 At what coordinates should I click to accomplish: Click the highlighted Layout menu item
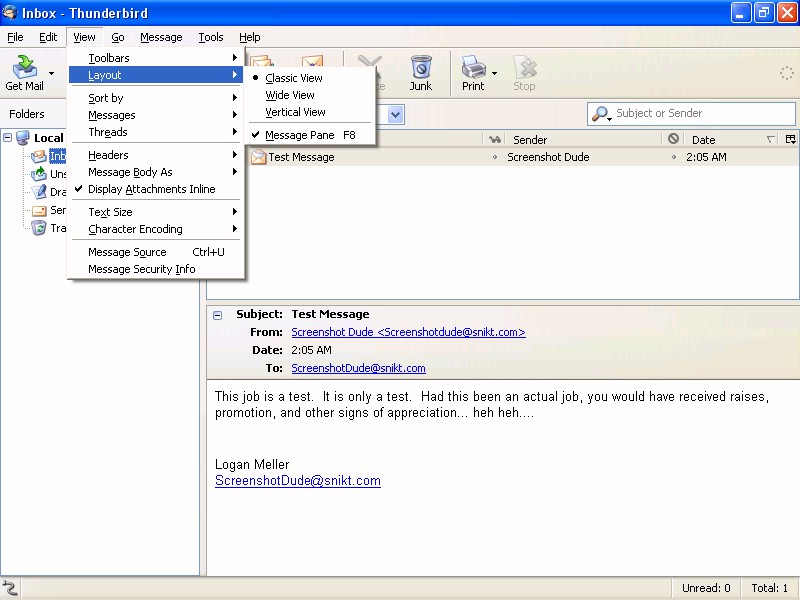pos(156,75)
